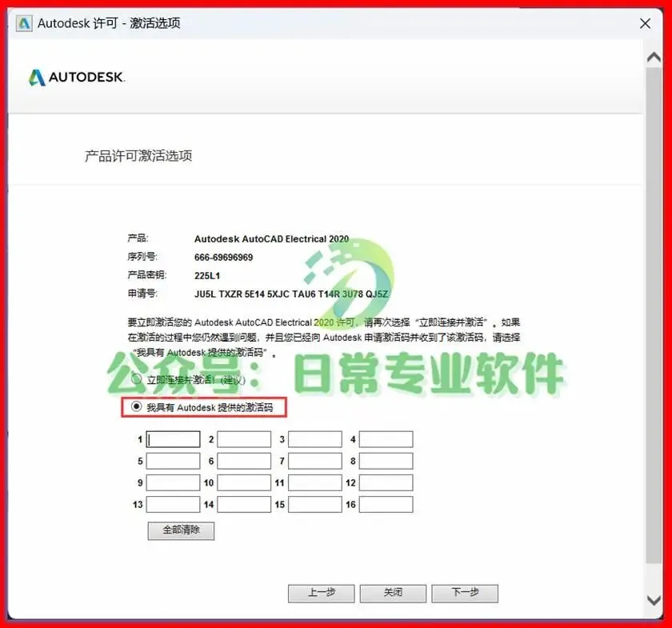Click the Autodesk title bar app icon
Image resolution: width=672 pixels, height=628 pixels.
click(24, 23)
